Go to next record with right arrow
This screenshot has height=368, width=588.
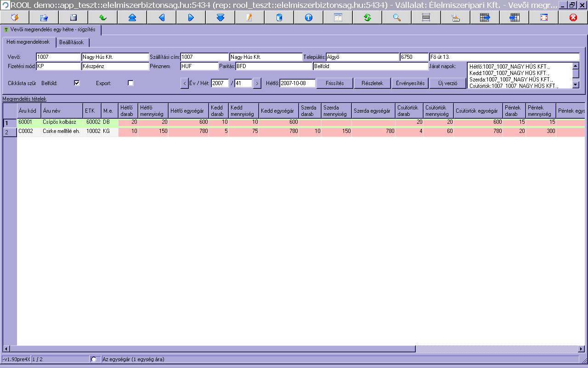pos(191,17)
